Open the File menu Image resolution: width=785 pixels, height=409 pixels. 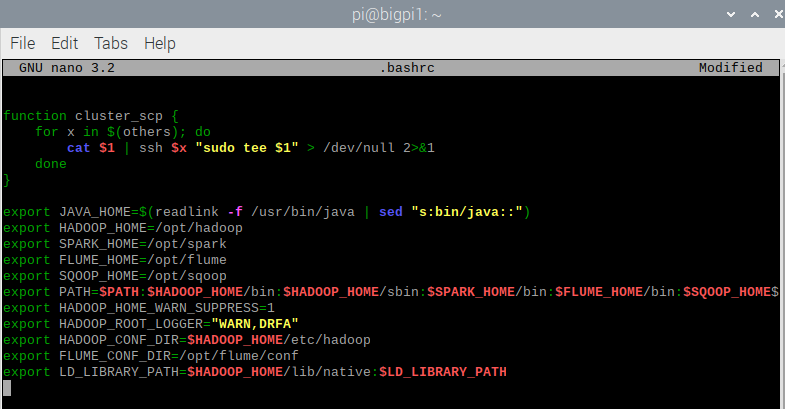(23, 44)
